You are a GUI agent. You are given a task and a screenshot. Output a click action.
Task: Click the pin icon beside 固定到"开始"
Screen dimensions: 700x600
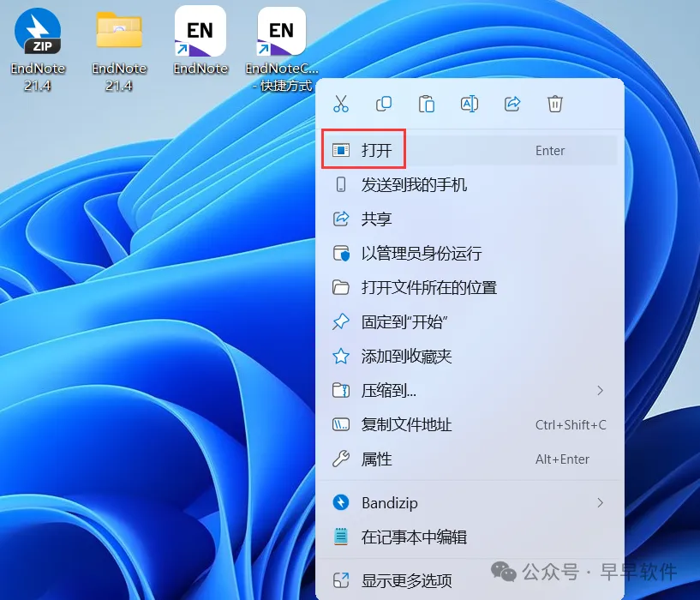coord(341,321)
